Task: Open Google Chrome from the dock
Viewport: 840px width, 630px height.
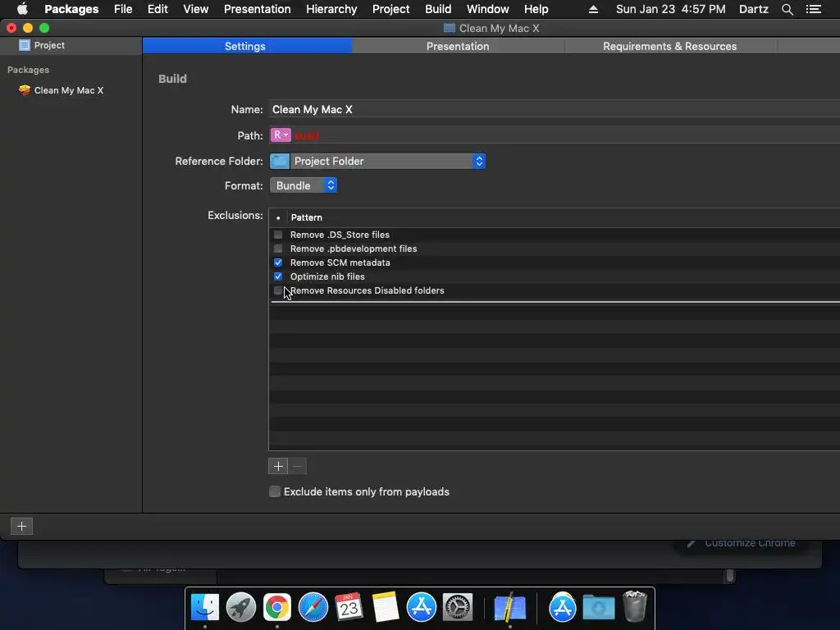Action: (x=277, y=608)
